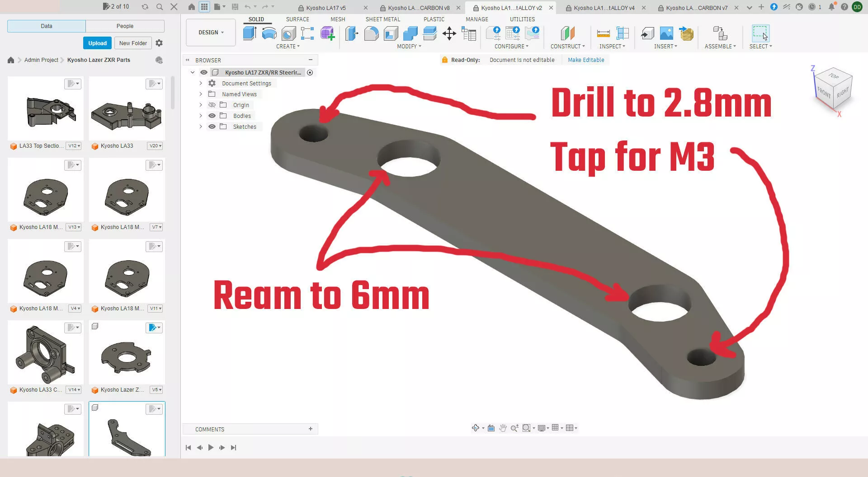Viewport: 868px width, 477px height.
Task: Expand the Named Views node
Action: (201, 94)
